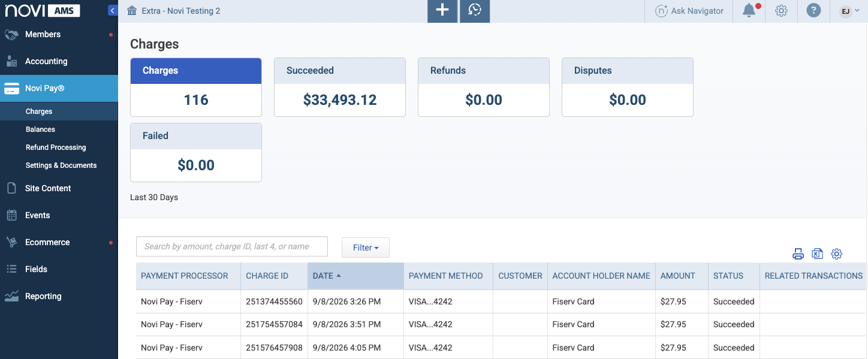Export charges to Excel
The width and height of the screenshot is (868, 359).
point(817,254)
